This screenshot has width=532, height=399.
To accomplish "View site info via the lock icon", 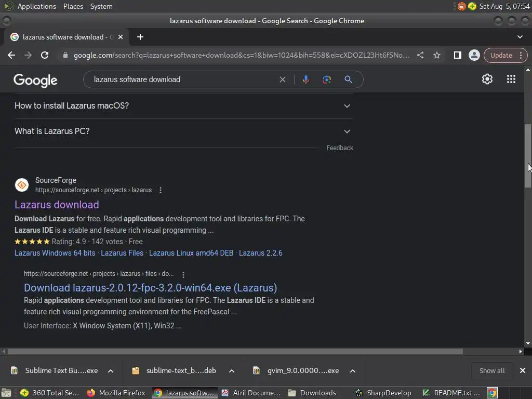I will [65, 55].
